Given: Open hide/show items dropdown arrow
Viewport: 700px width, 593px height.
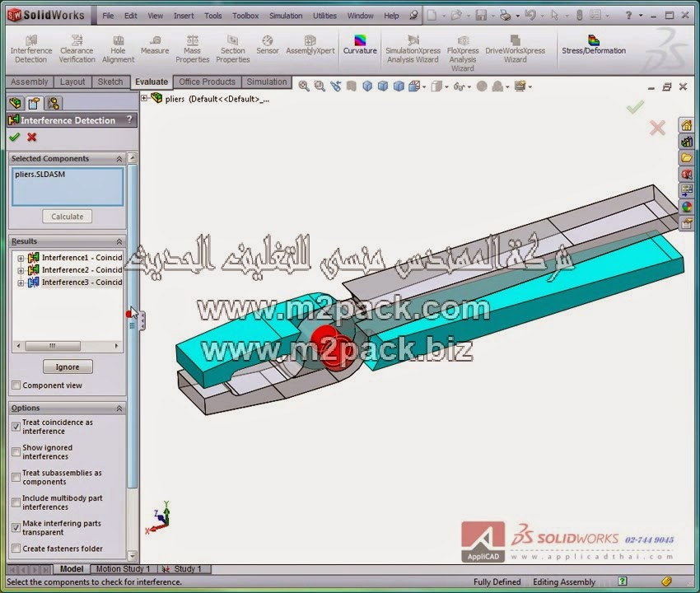Looking at the screenshot, I should pyautogui.click(x=469, y=86).
